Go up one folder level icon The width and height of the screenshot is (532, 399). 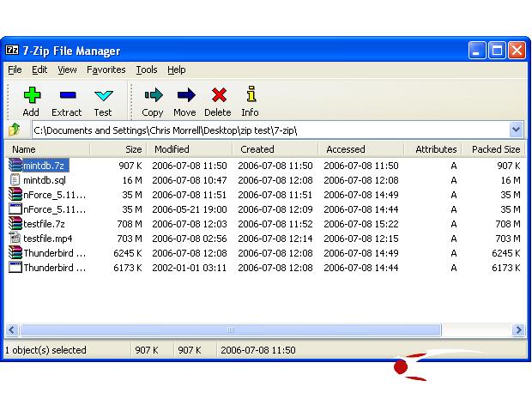point(15,130)
